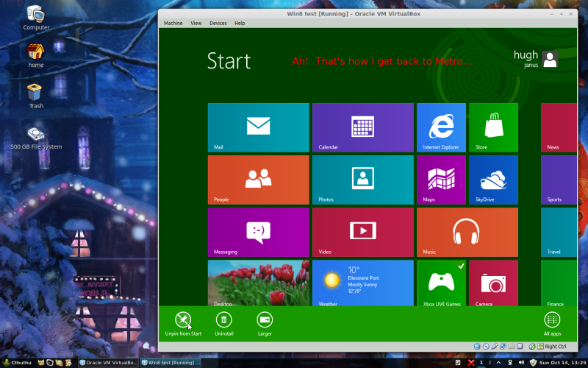
Task: Switch to workspace 1
Action: (x=481, y=362)
